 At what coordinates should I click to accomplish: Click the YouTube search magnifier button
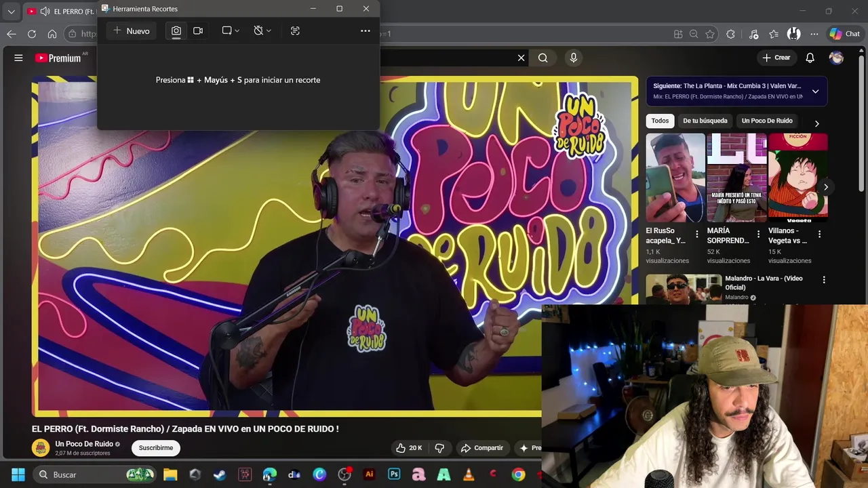pos(543,58)
